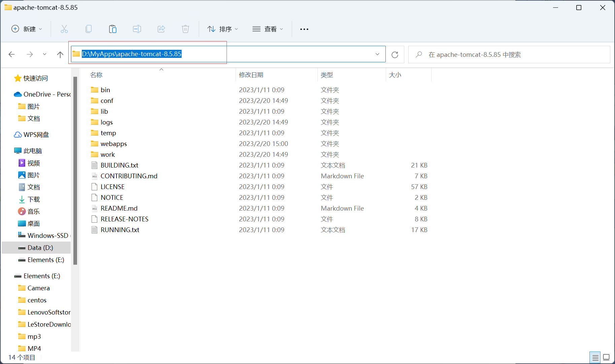Sort by 修改日期 column header
Screen dimensions: 615x364
pos(251,75)
